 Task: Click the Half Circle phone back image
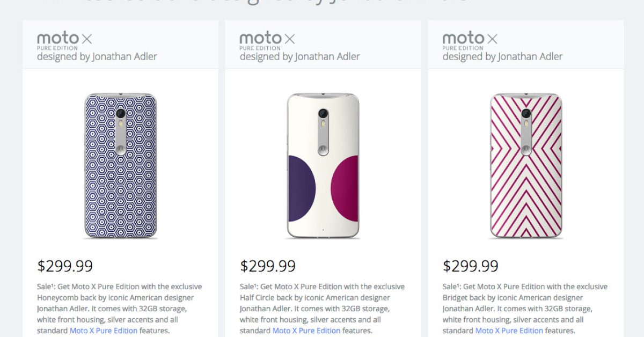323,165
